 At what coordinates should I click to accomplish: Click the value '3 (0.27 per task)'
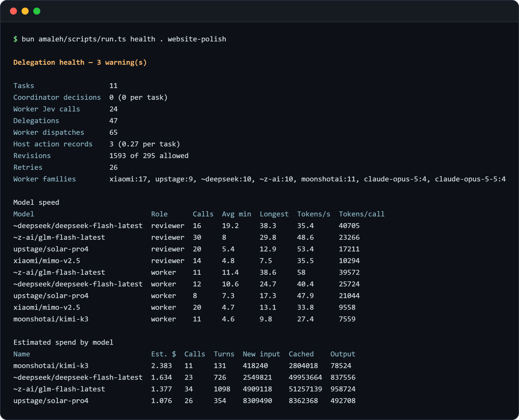145,144
